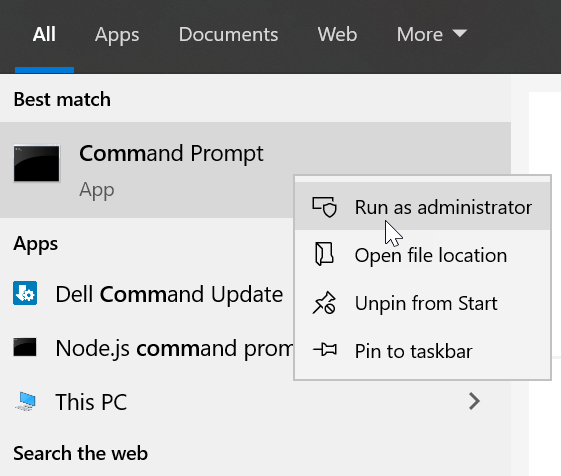Expand the More dropdown
Screen dimensions: 561x476
click(432, 34)
